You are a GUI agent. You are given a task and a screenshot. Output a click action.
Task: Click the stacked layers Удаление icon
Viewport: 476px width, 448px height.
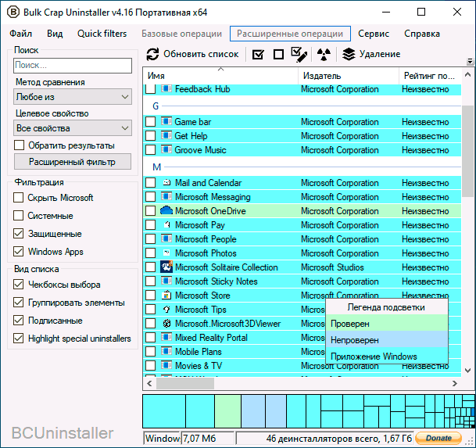click(349, 55)
